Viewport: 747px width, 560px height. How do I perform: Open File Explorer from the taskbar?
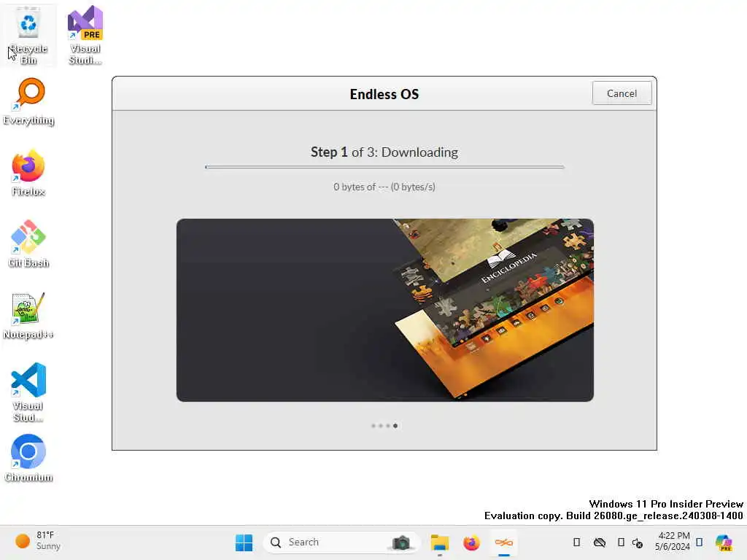439,542
